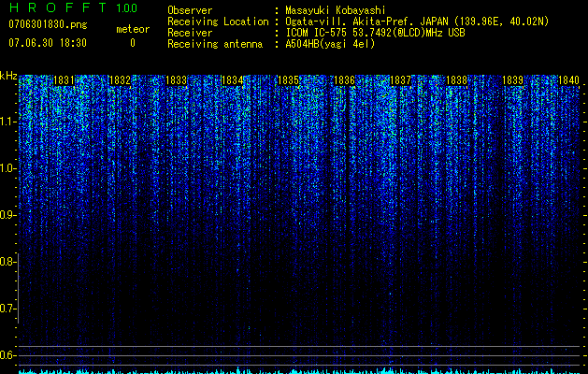Select the observer name Masayuki Kobayashi
588x374 pixels.
tap(336, 10)
